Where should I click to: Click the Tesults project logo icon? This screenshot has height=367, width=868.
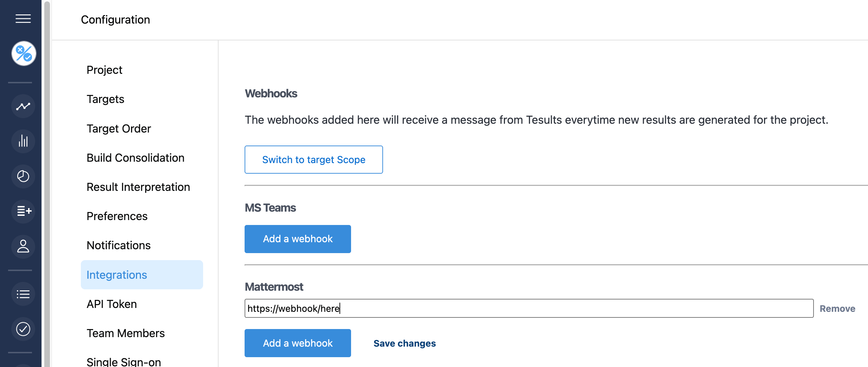tap(23, 53)
